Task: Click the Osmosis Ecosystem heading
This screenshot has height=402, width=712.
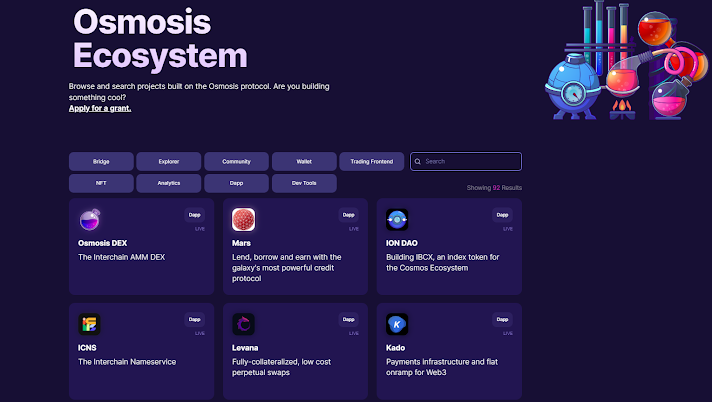Action: coord(160,39)
